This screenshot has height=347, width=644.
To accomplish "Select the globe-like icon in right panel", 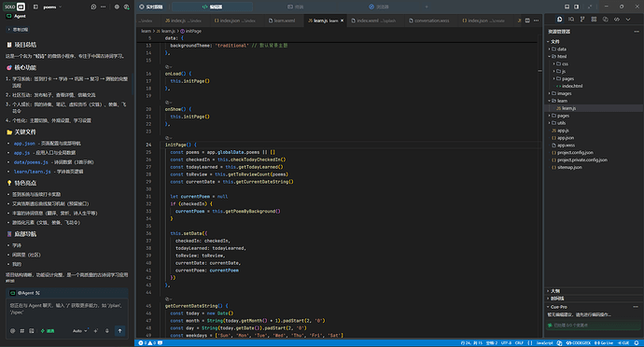I will click(606, 20).
